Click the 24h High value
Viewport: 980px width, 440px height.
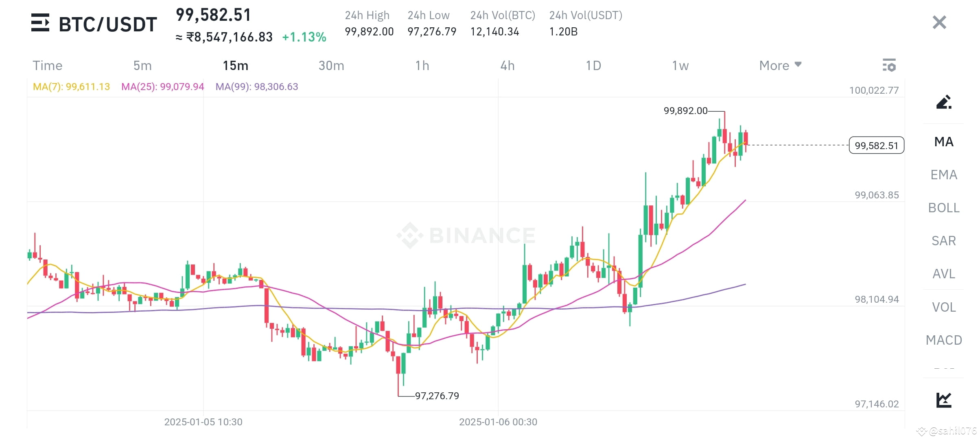click(x=369, y=31)
